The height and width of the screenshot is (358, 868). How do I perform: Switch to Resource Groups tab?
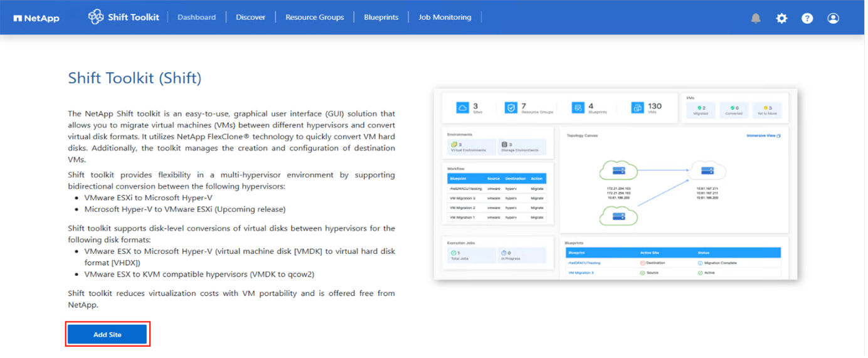pyautogui.click(x=315, y=18)
